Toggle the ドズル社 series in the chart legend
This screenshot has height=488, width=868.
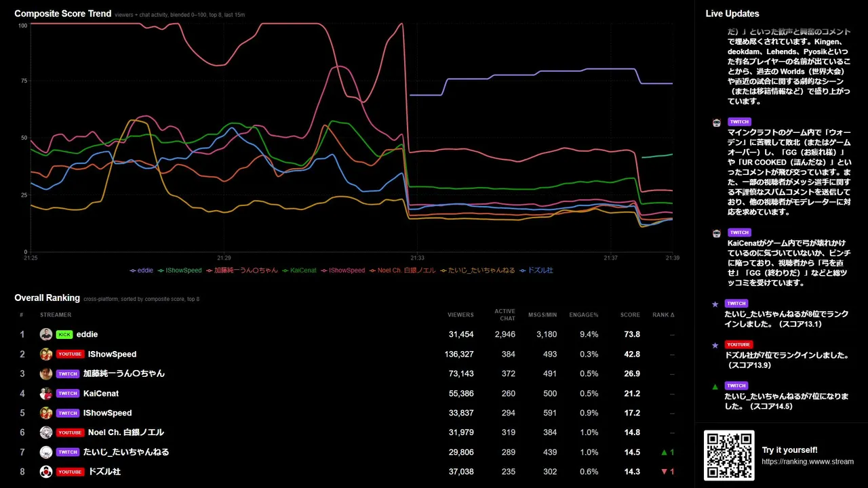[536, 270]
